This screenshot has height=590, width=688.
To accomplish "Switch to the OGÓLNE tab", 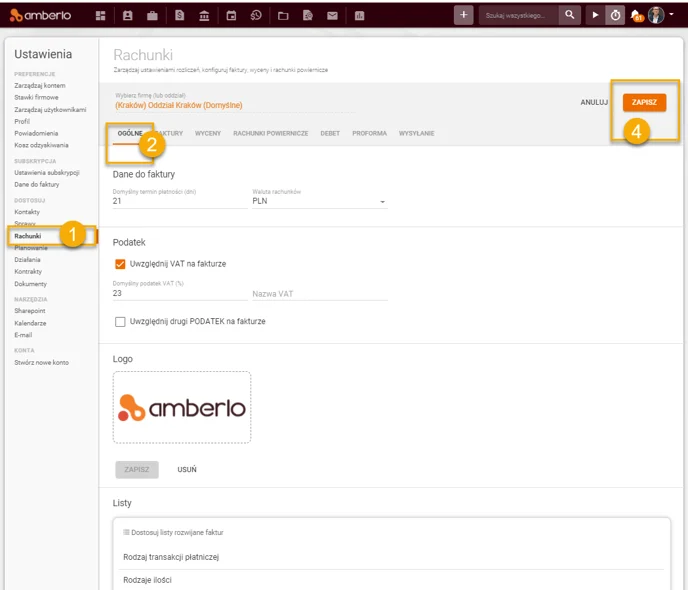I will click(130, 133).
